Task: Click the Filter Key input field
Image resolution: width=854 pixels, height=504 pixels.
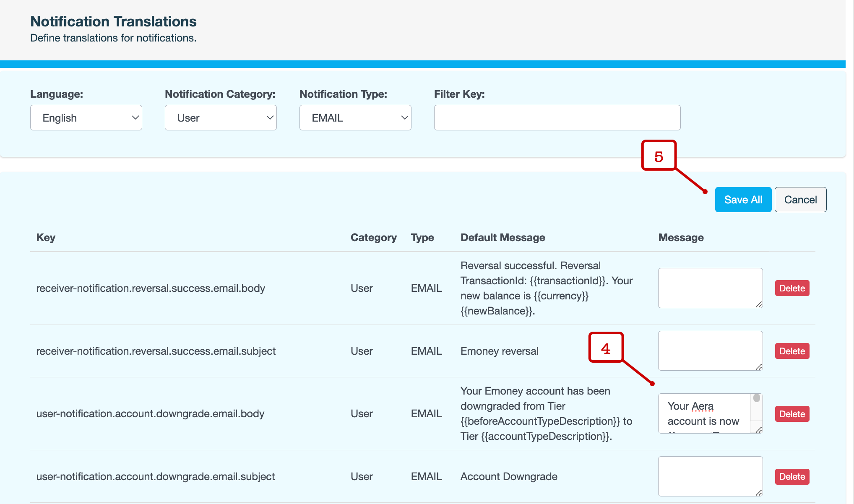Action: tap(557, 118)
